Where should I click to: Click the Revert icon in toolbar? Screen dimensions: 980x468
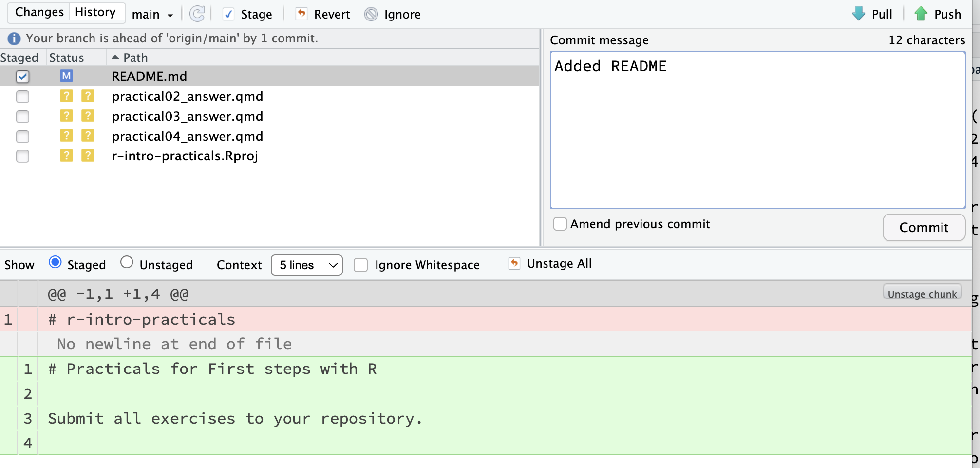302,14
